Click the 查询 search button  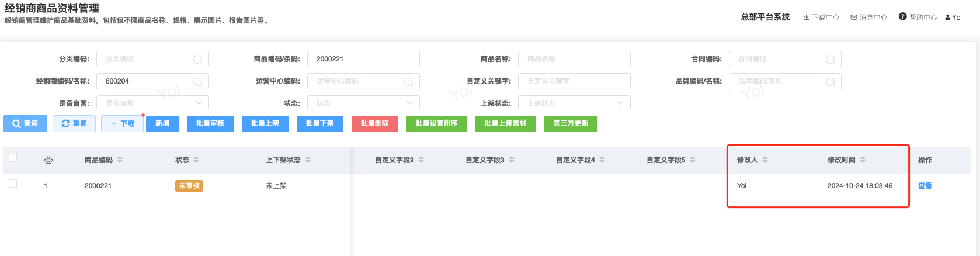[25, 123]
